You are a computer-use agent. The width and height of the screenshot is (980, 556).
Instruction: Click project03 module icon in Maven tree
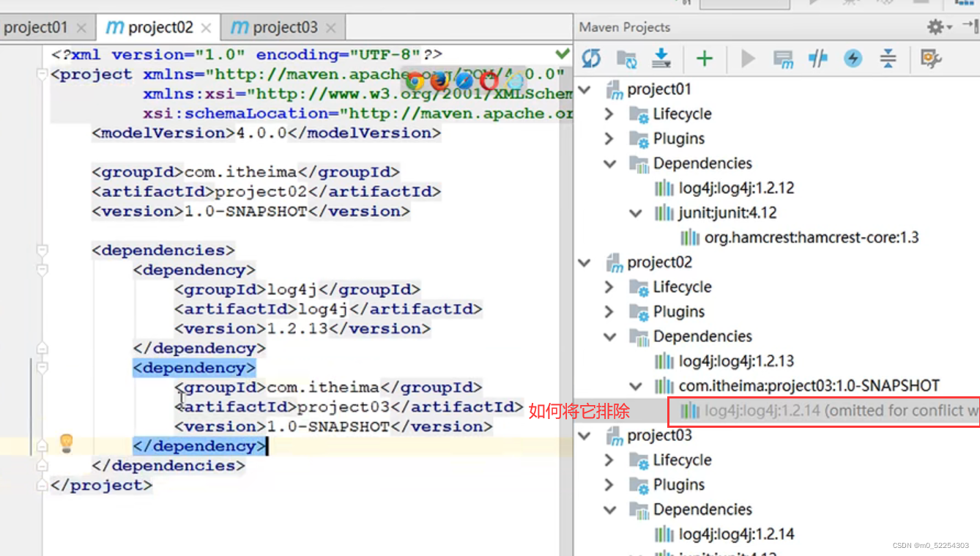click(614, 435)
